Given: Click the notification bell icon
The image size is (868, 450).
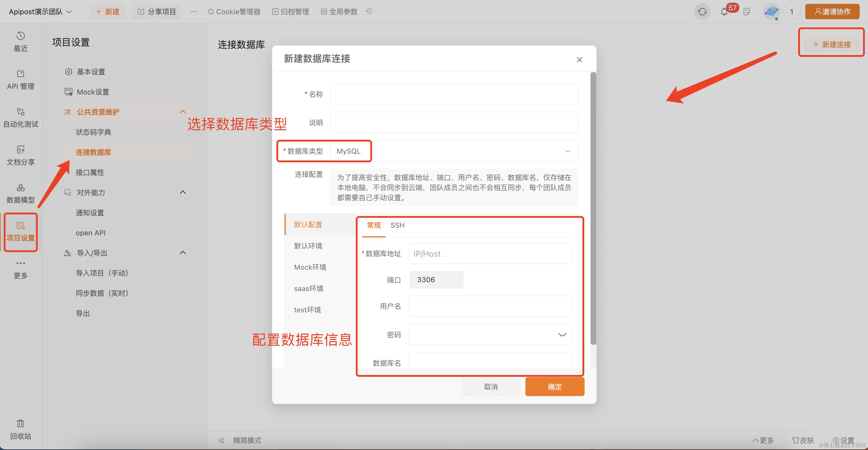Looking at the screenshot, I should tap(724, 12).
